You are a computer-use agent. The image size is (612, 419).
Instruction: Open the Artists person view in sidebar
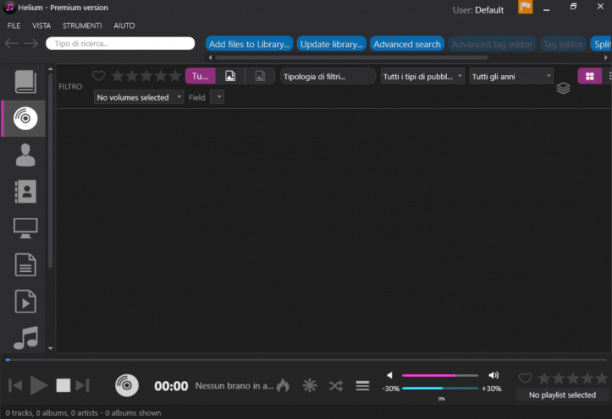click(x=25, y=155)
